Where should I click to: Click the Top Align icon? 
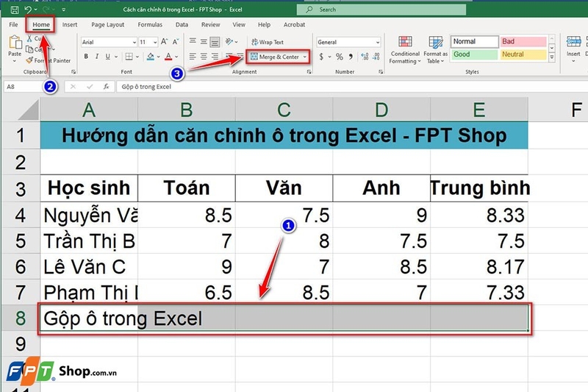[193, 42]
